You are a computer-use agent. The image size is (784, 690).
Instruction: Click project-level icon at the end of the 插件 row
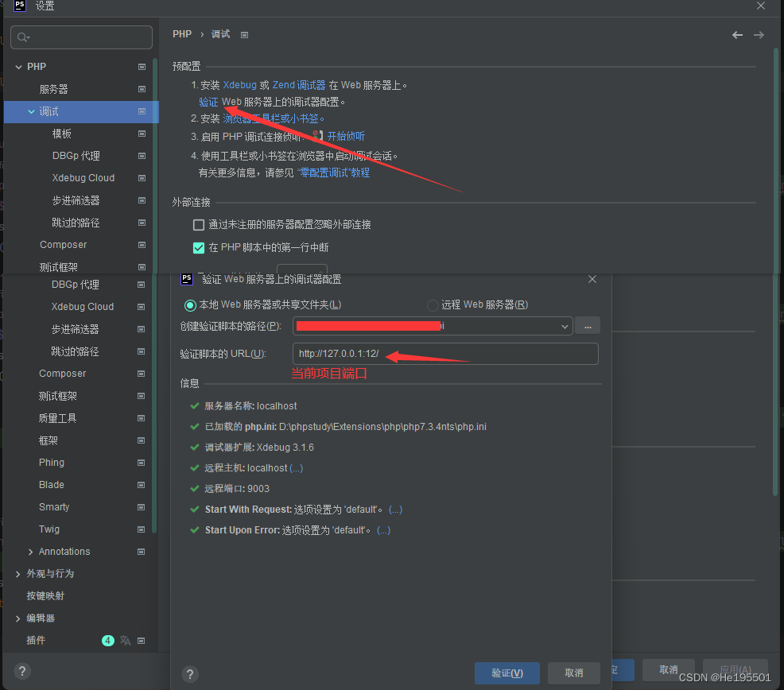tap(141, 641)
